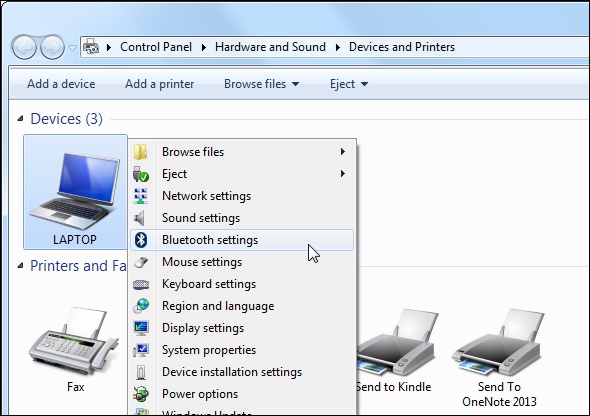Open the arrow before Control Panel in breadcrumb
This screenshot has height=416, width=590.
(x=109, y=47)
